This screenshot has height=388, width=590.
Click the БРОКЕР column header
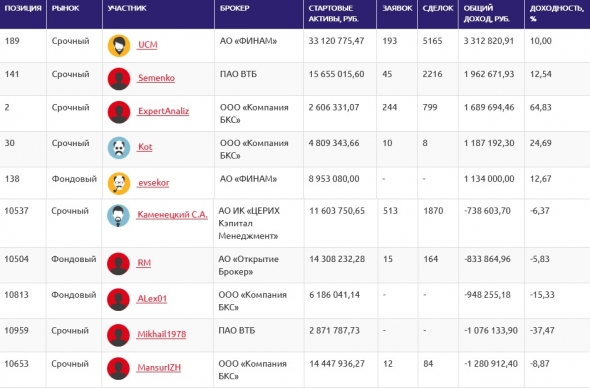point(234,8)
